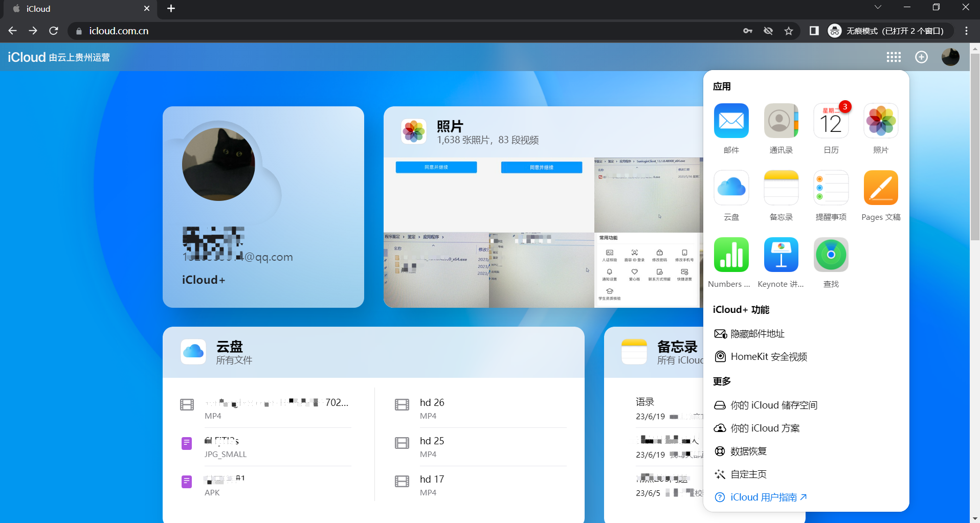Click the plus-circle add icon in header
Viewport: 980px width, 523px height.
click(x=921, y=57)
